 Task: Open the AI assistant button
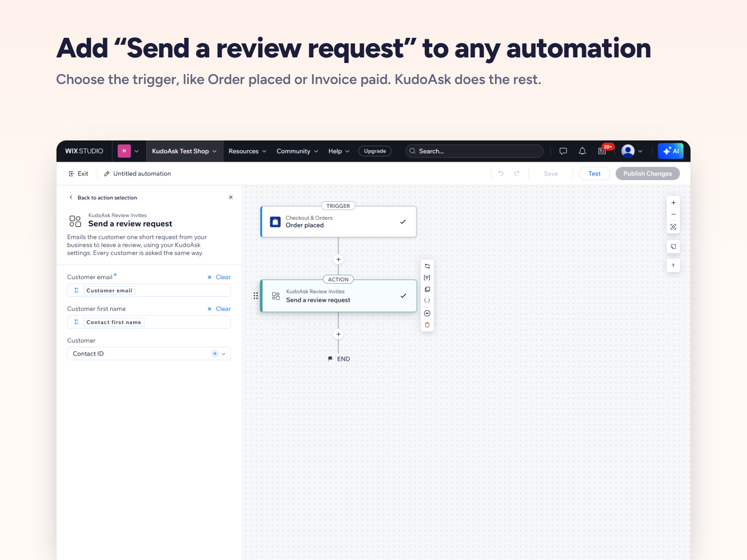[x=671, y=151]
